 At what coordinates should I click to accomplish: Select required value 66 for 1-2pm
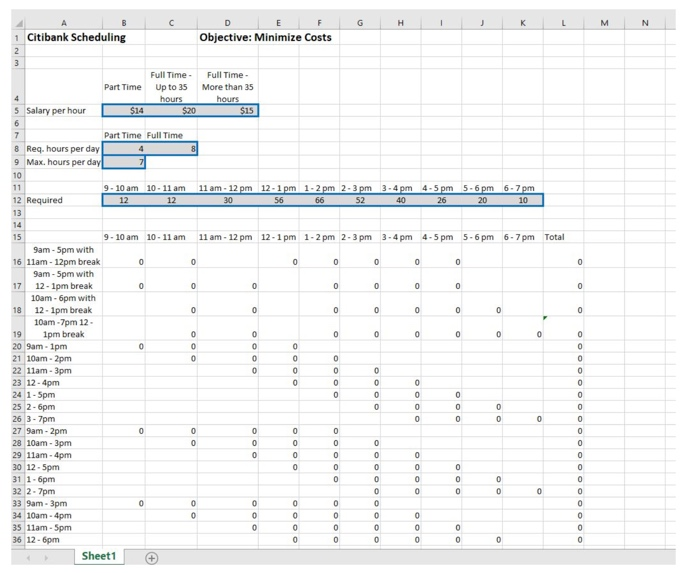pyautogui.click(x=319, y=200)
